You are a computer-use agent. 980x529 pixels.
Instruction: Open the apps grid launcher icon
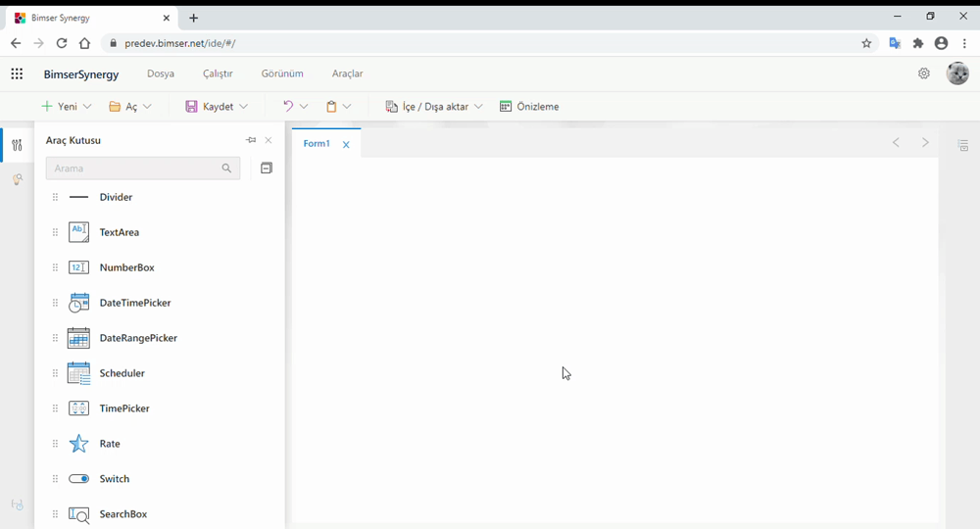[17, 73]
